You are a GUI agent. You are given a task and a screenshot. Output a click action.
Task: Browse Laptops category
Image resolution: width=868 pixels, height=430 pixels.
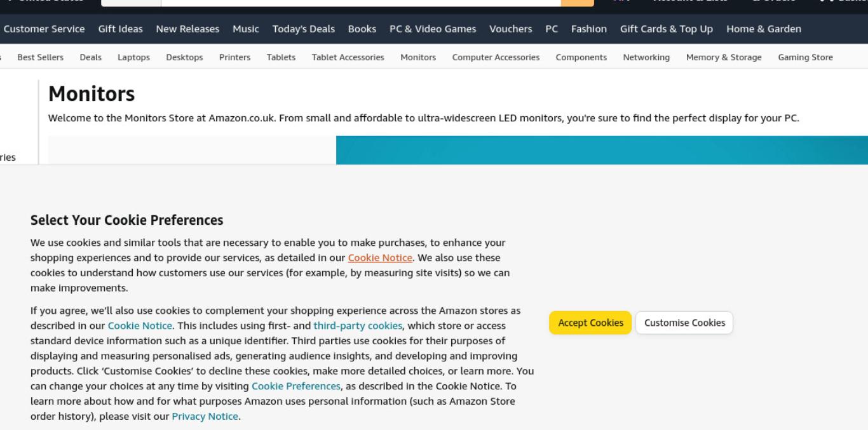(x=133, y=57)
